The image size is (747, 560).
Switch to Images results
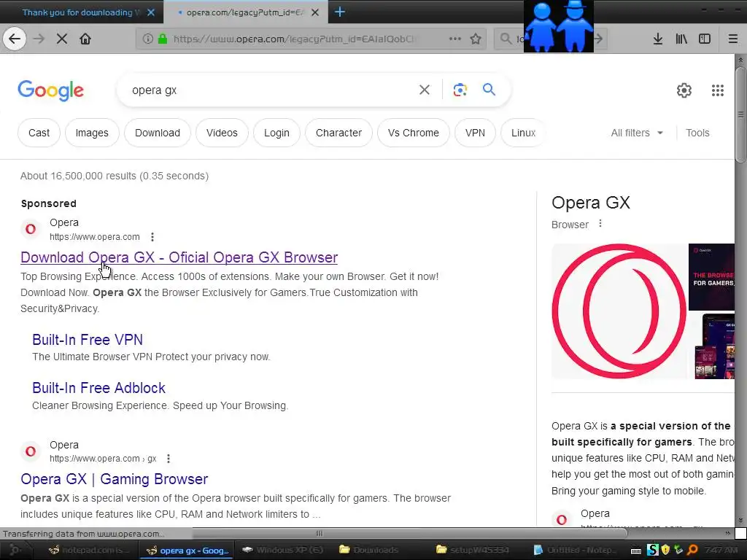(92, 133)
